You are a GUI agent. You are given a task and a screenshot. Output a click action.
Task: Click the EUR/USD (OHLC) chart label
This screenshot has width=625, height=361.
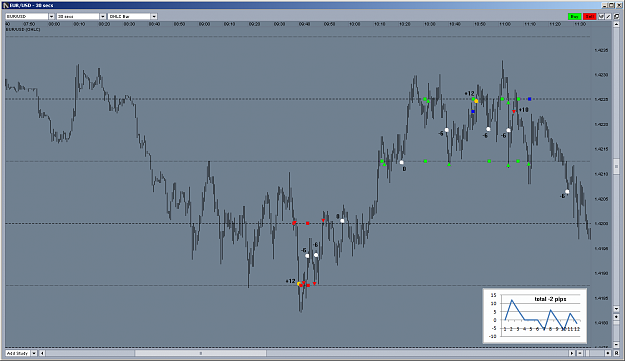click(23, 29)
